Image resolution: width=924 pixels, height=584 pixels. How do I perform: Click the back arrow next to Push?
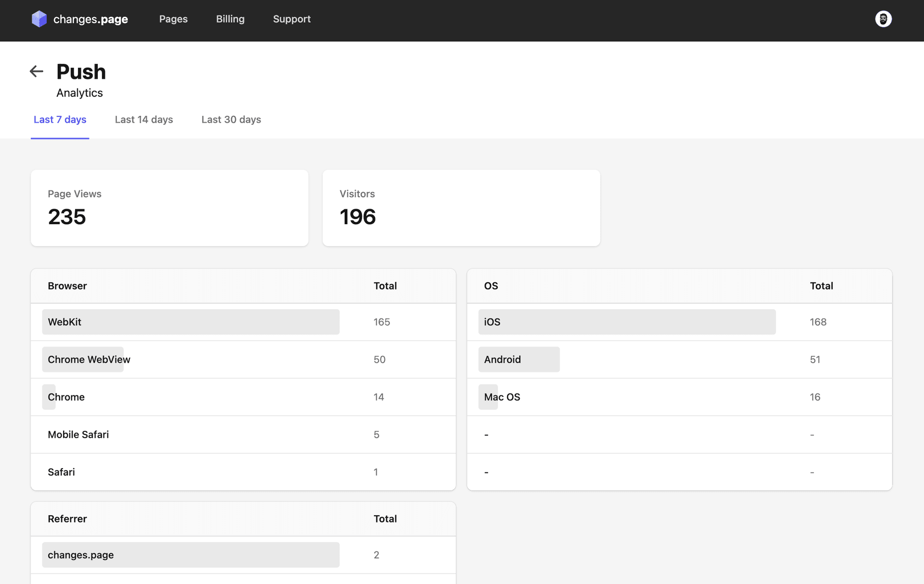(x=37, y=72)
